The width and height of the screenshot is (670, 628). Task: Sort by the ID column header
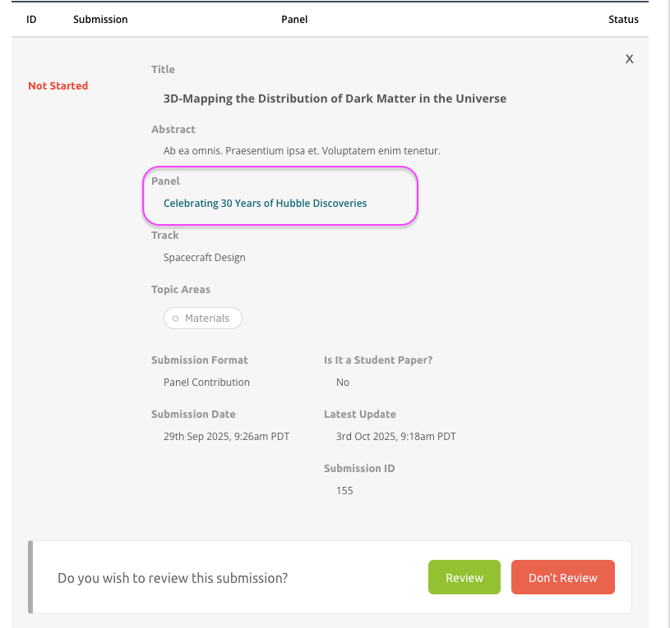pyautogui.click(x=31, y=19)
